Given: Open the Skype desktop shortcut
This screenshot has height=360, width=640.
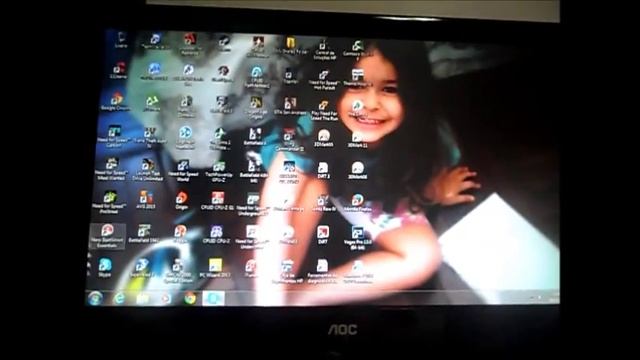Looking at the screenshot, I should 104,268.
